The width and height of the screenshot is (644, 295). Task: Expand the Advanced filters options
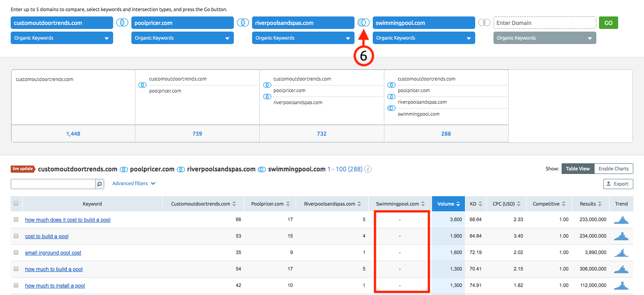[134, 183]
